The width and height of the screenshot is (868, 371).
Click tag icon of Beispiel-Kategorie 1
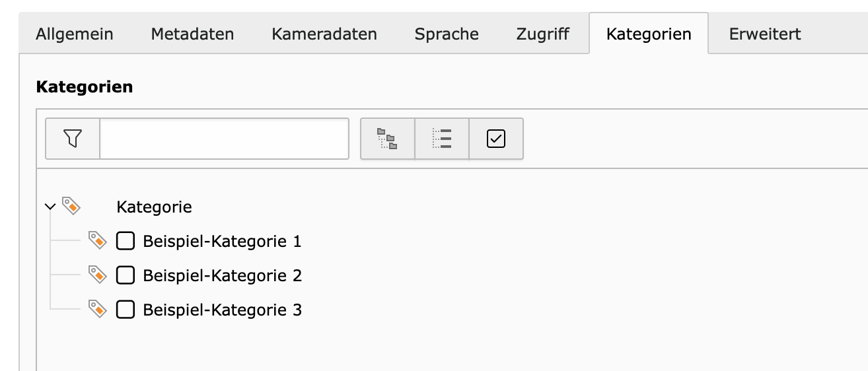98,240
